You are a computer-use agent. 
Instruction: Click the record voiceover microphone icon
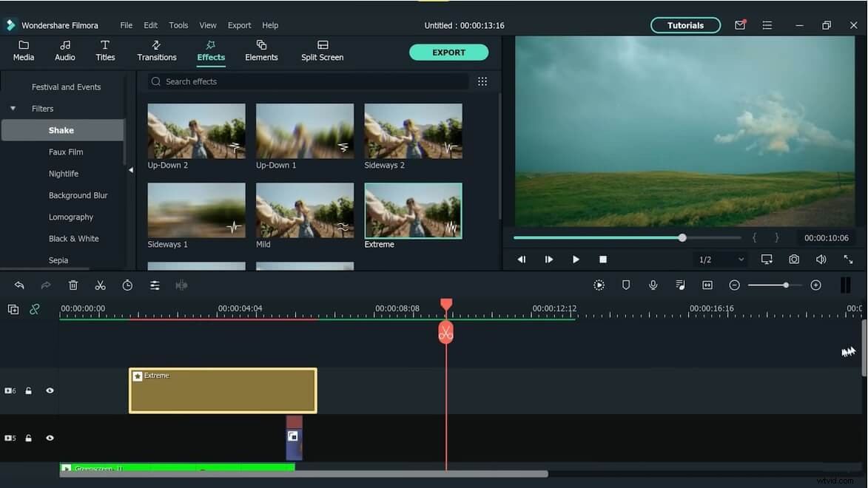coord(653,285)
